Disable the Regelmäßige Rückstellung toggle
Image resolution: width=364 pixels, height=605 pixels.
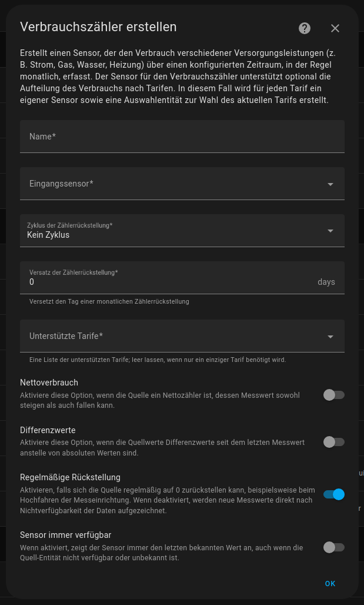tap(333, 494)
